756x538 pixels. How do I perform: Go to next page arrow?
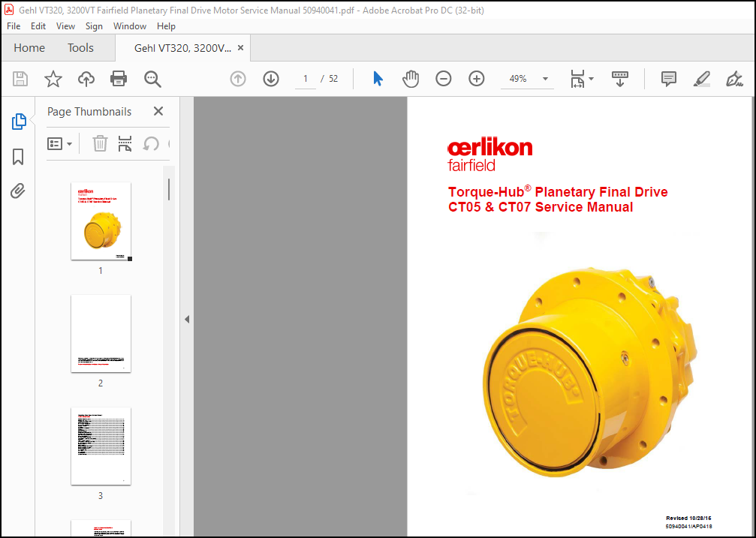point(271,79)
